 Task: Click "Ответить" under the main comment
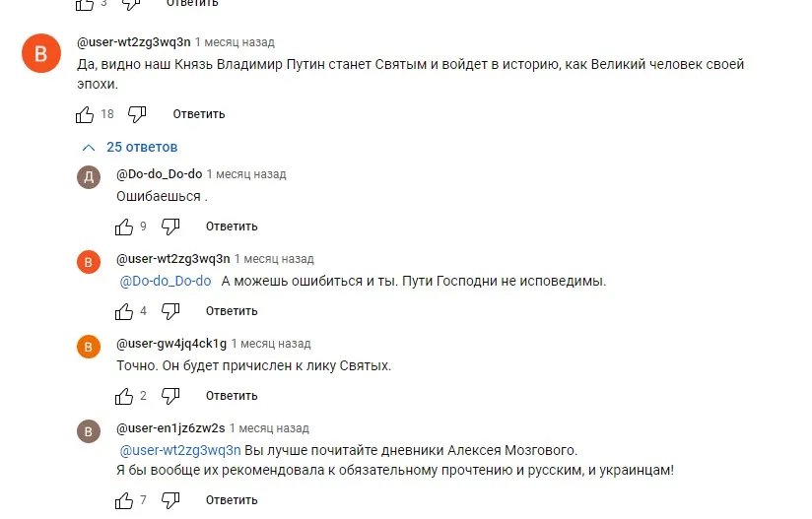199,114
